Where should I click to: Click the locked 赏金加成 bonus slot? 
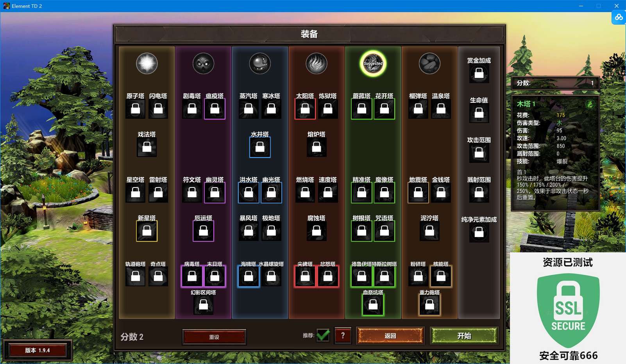click(x=479, y=73)
